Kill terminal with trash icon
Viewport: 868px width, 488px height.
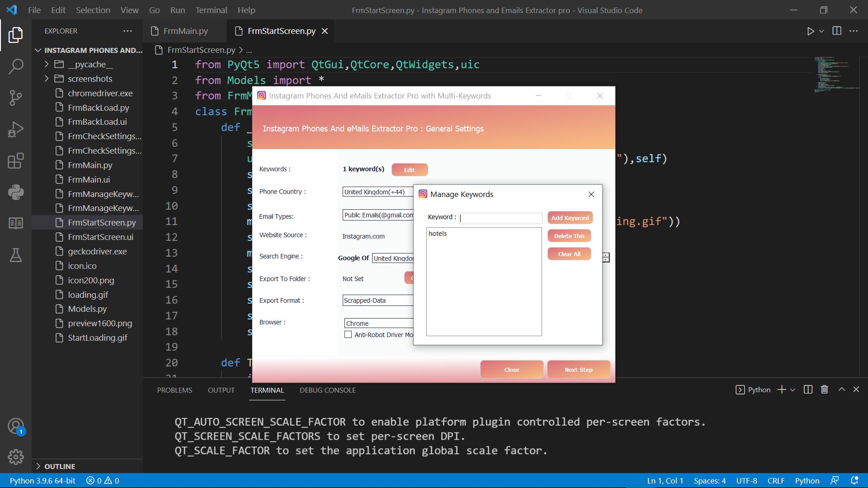pos(825,389)
